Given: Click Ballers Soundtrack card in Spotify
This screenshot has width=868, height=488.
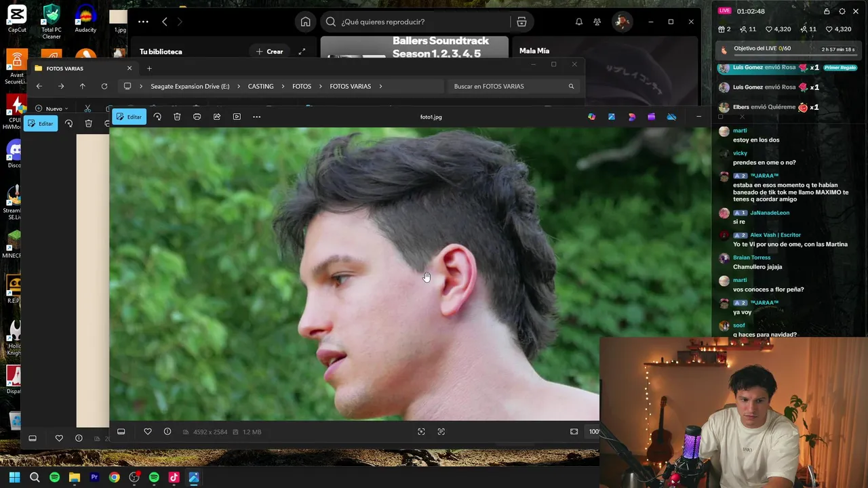Looking at the screenshot, I should [x=414, y=49].
